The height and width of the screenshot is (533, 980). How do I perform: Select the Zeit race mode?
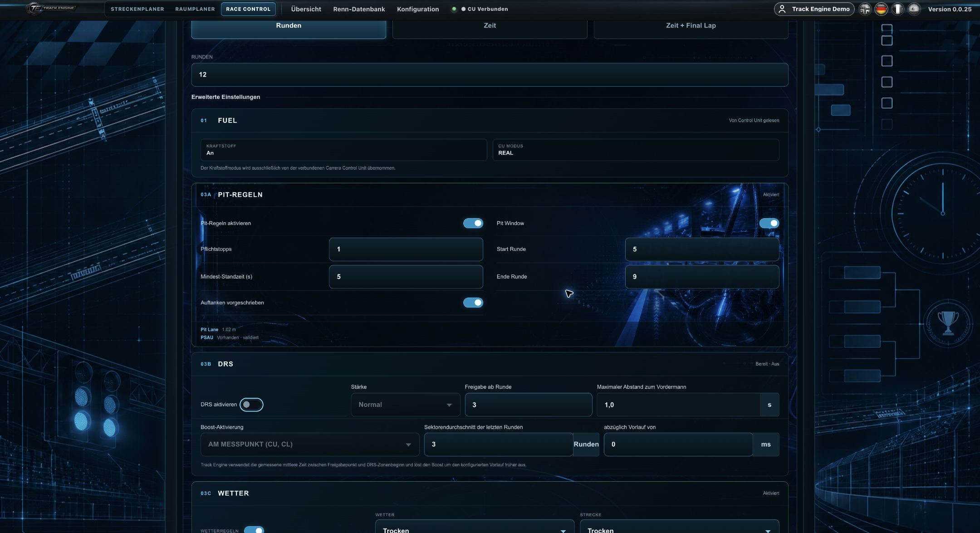[x=490, y=27]
